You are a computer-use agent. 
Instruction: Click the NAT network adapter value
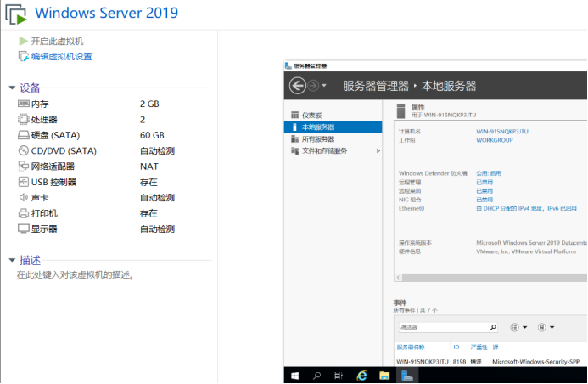[x=148, y=167]
